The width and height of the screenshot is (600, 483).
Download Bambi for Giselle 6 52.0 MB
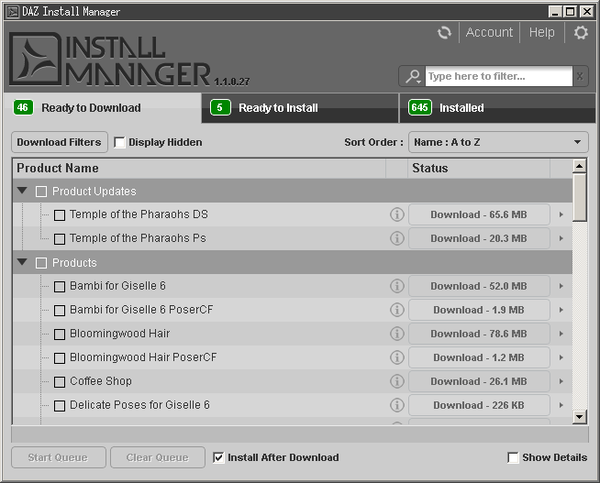coord(479,286)
